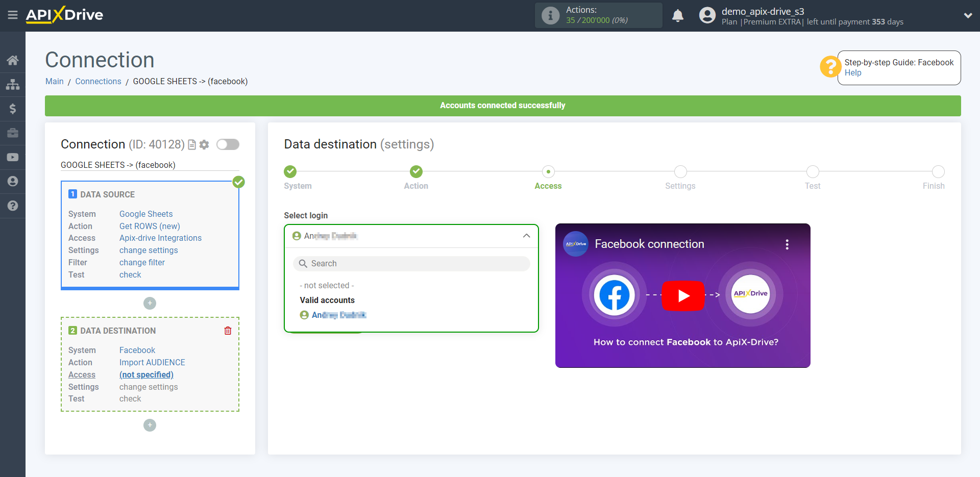Add a block after Data Source
The width and height of the screenshot is (980, 477).
[x=150, y=303]
